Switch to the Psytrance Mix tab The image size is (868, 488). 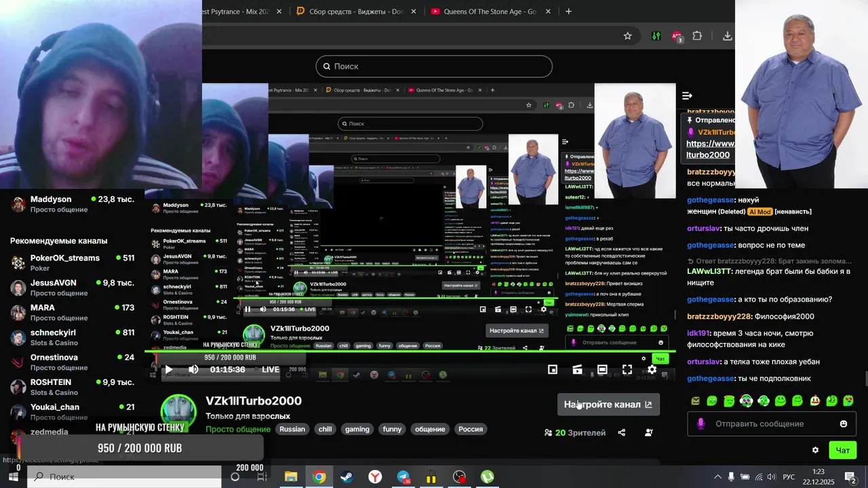pyautogui.click(x=238, y=12)
